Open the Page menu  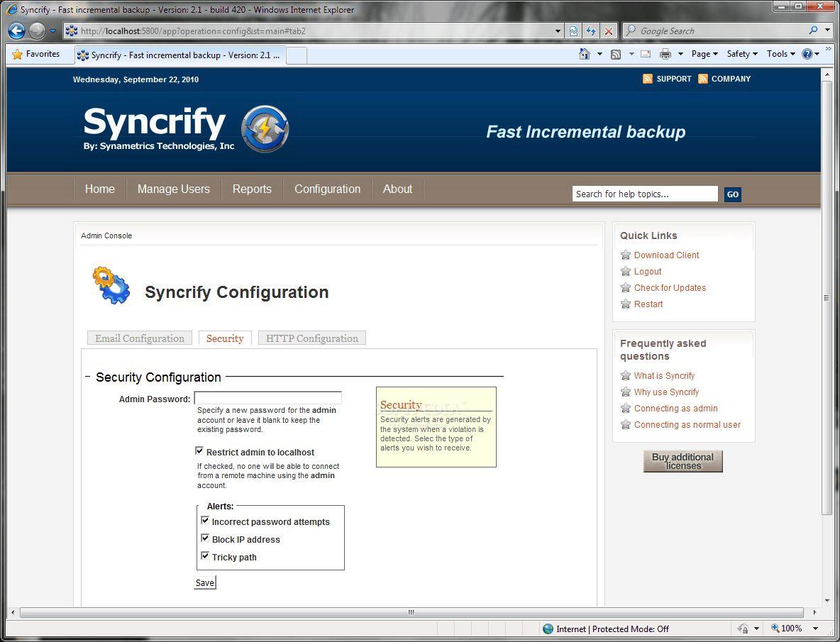(x=704, y=54)
